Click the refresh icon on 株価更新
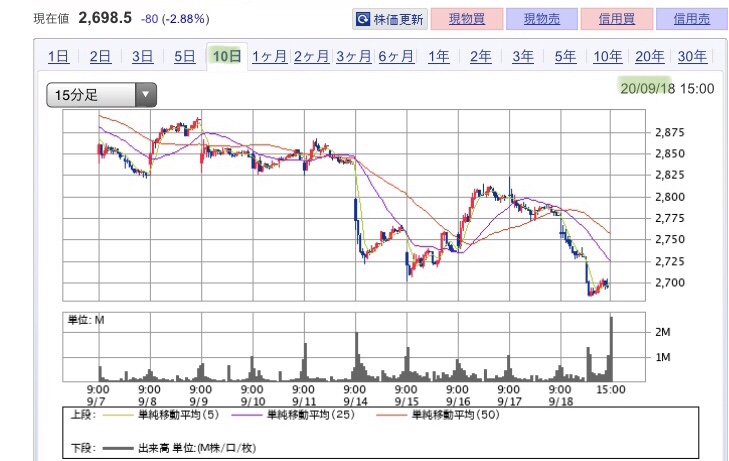729x461 pixels. (x=363, y=19)
